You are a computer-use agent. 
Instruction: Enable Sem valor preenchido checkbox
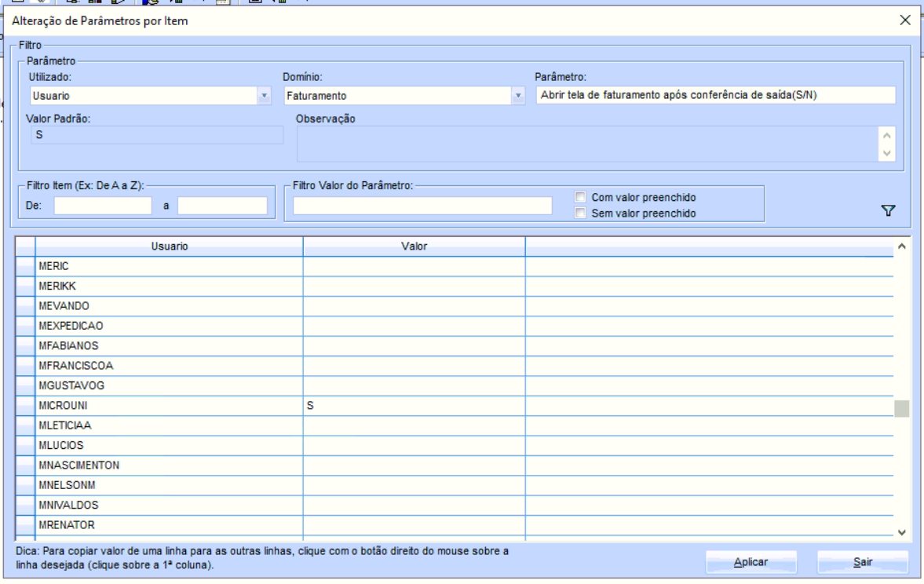click(x=580, y=213)
